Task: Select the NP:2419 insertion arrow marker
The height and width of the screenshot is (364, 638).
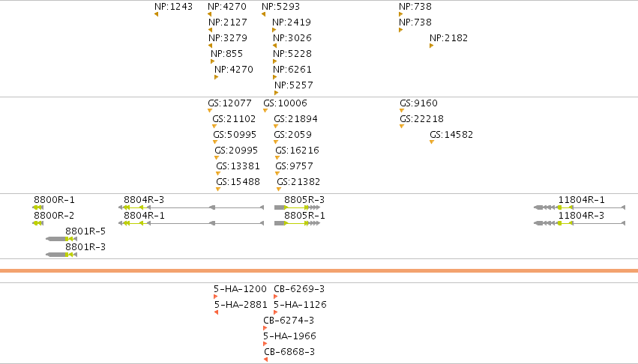Action: [274, 30]
